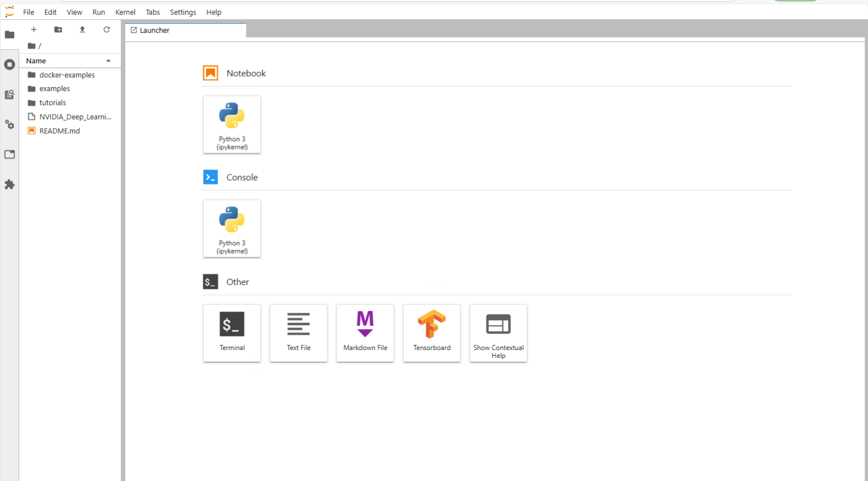This screenshot has width=868, height=481.
Task: Launch a Python 3 notebook
Action: click(232, 125)
